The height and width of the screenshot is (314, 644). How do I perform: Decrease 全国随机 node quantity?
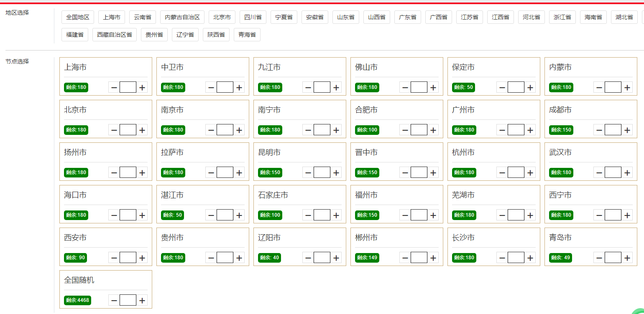click(114, 300)
